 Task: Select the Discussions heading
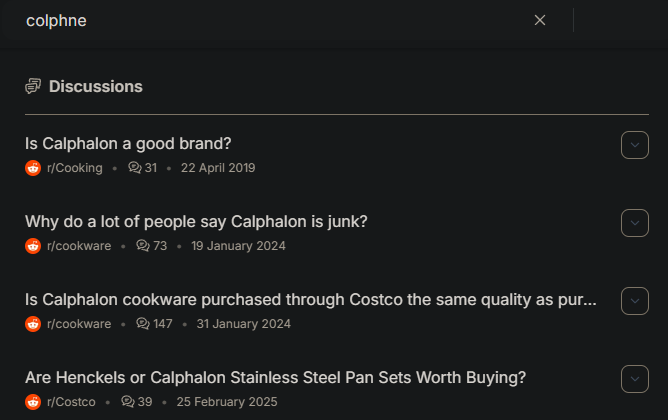95,86
